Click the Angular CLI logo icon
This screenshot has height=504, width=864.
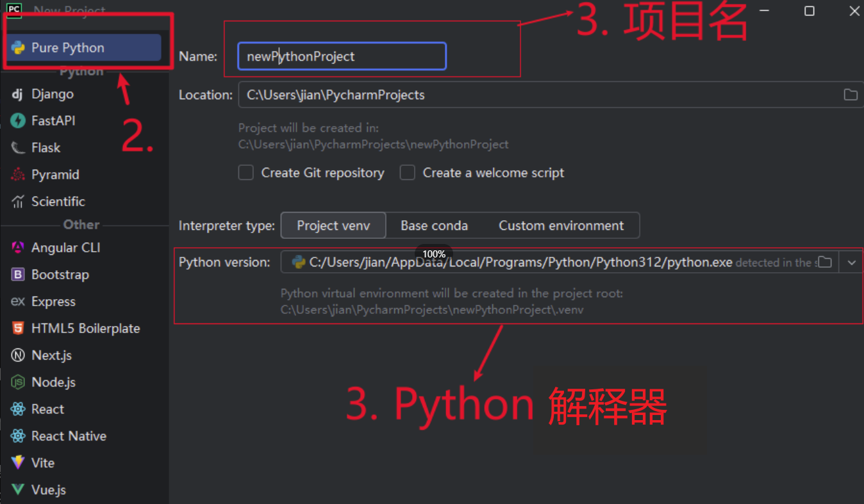[18, 248]
